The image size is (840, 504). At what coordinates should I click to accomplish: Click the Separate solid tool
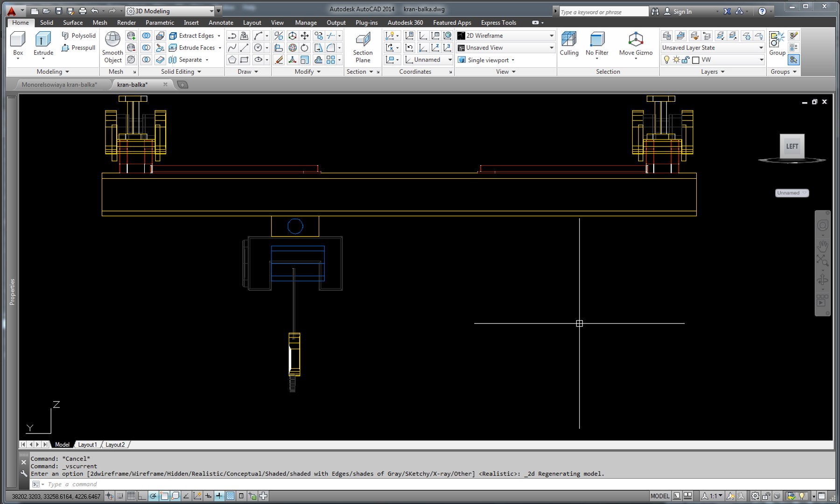coord(188,60)
